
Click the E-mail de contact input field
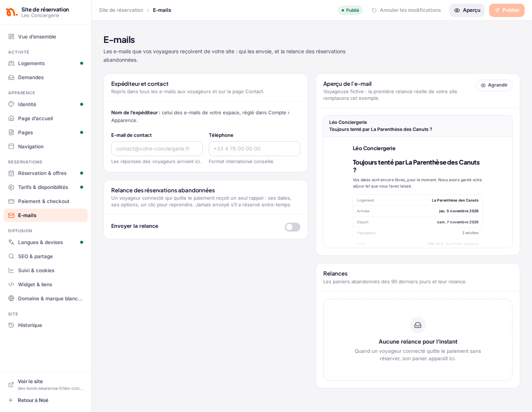click(x=157, y=149)
